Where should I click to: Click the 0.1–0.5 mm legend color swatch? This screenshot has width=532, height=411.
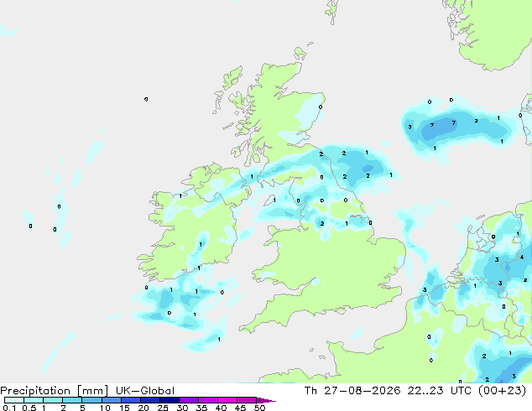(x=14, y=400)
